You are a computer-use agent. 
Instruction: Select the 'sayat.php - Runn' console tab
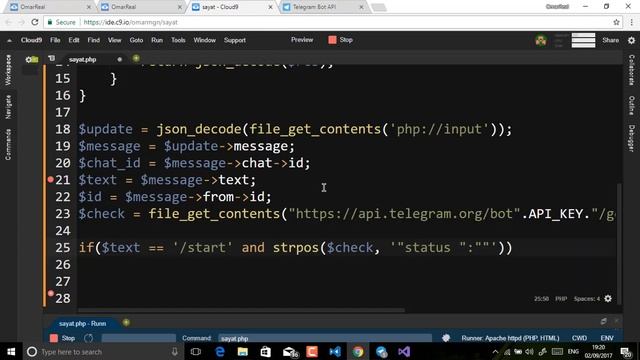tap(82, 324)
